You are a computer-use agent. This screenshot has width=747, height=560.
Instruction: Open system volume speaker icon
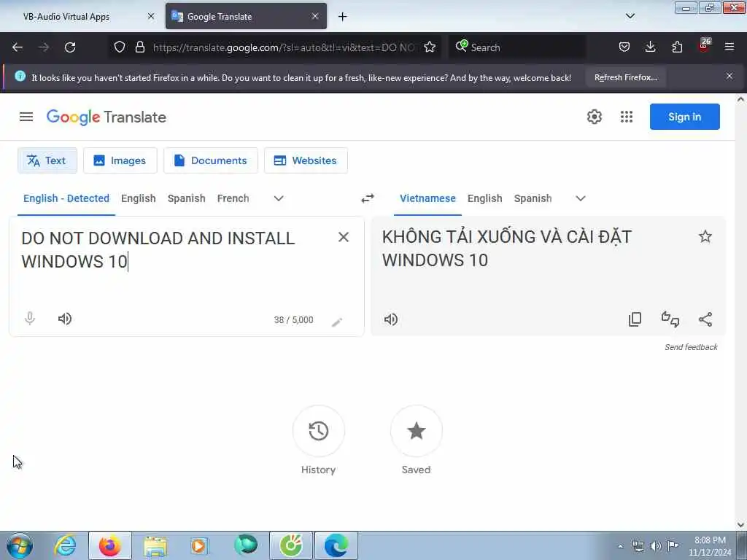656,546
